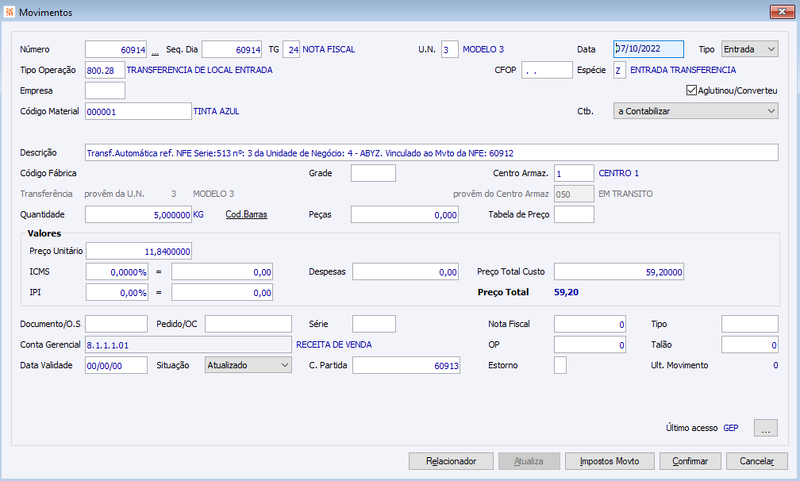Tick the Estorno checkbox
The width and height of the screenshot is (800, 481).
point(560,365)
